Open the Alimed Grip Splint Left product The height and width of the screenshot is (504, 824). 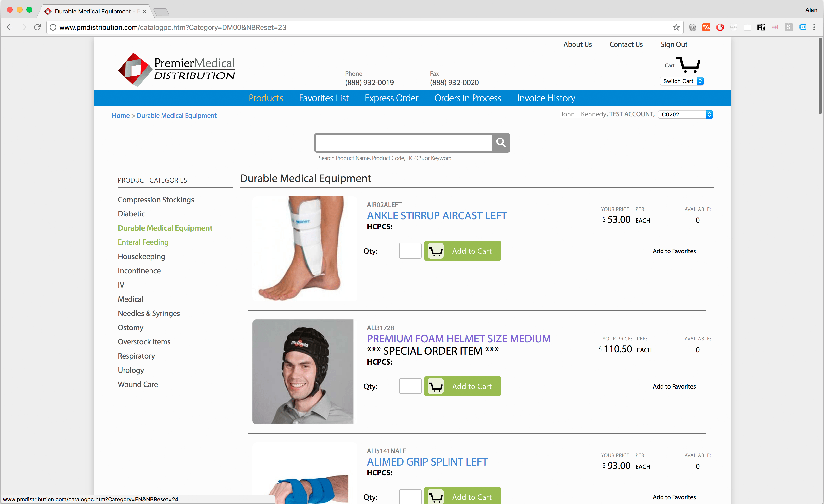[x=427, y=462]
